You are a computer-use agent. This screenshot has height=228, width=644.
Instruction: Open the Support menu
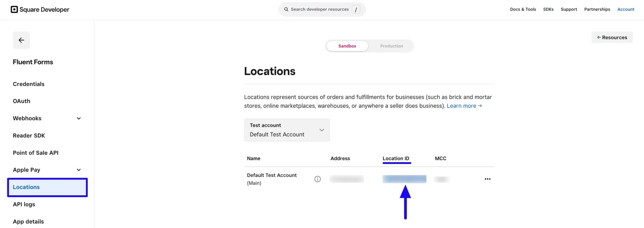(x=569, y=9)
